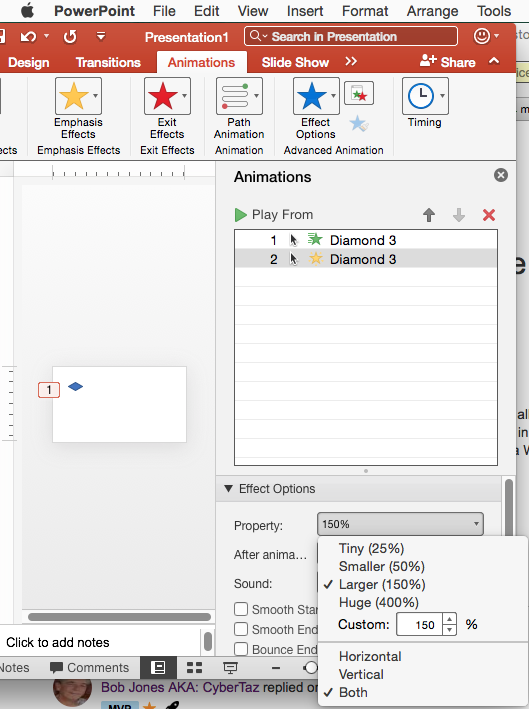529x709 pixels.
Task: Select the Animations ribbon tab
Action: (x=201, y=62)
